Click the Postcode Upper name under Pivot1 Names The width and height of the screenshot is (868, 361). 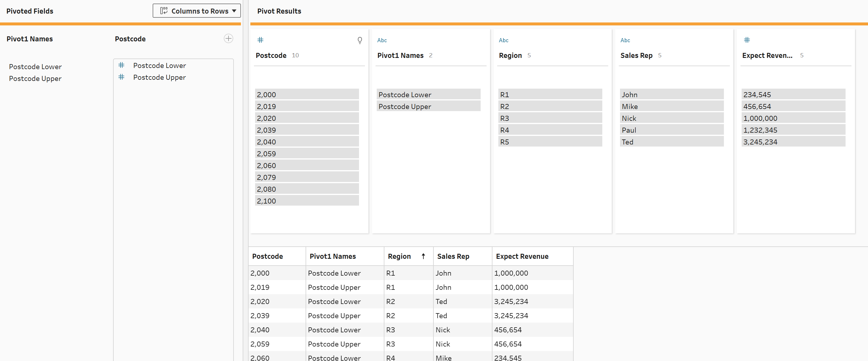(35, 79)
